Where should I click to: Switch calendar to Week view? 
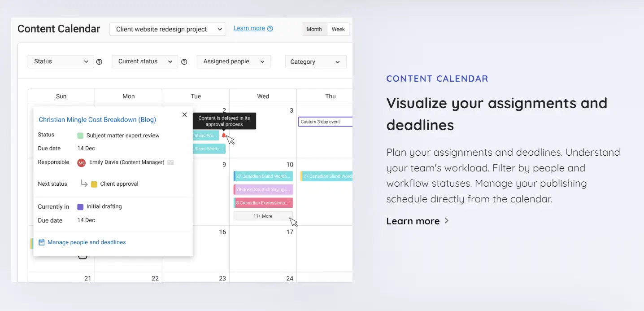338,29
